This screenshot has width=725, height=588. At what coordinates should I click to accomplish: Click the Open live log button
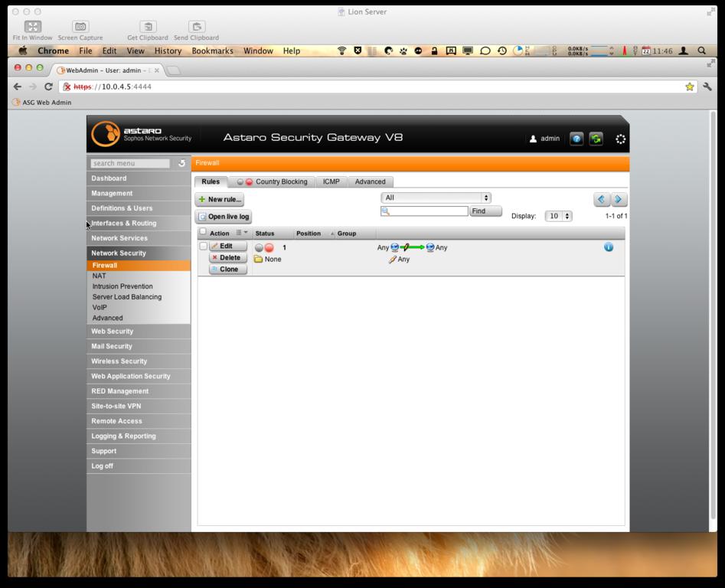point(224,217)
